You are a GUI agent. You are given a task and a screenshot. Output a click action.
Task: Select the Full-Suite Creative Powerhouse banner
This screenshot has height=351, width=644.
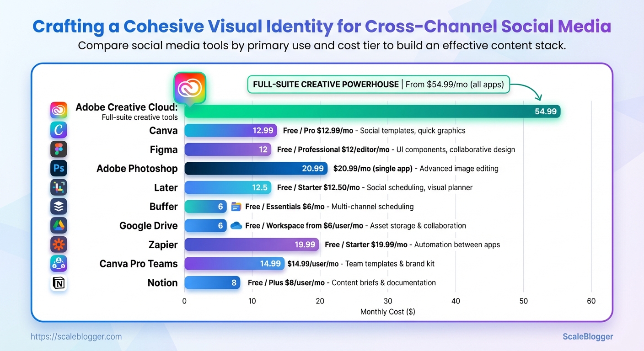378,84
